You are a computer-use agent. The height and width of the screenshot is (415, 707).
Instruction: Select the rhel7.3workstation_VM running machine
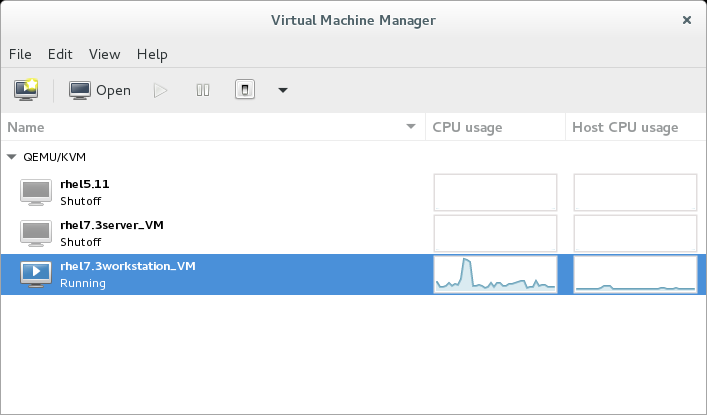[x=354, y=274]
